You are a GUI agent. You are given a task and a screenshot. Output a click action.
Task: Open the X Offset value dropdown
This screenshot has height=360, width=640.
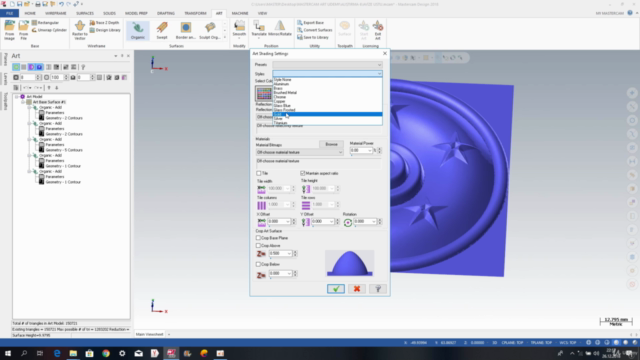pos(288,221)
